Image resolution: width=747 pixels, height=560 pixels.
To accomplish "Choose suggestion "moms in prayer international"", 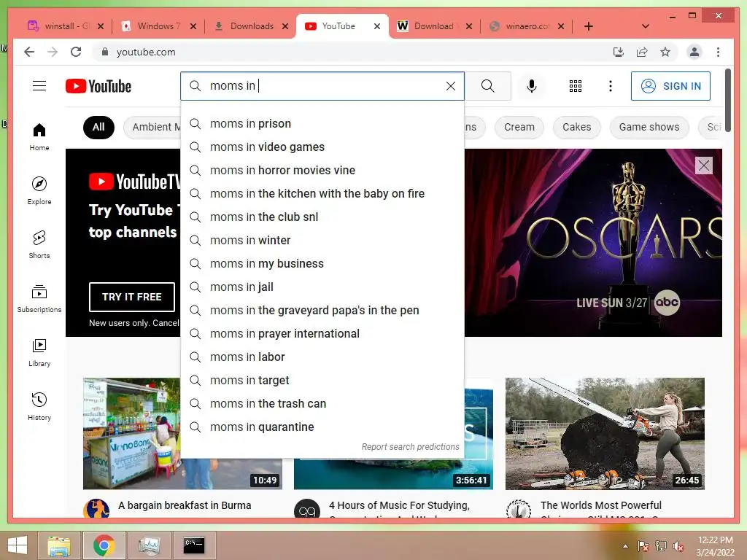I will tap(322, 334).
